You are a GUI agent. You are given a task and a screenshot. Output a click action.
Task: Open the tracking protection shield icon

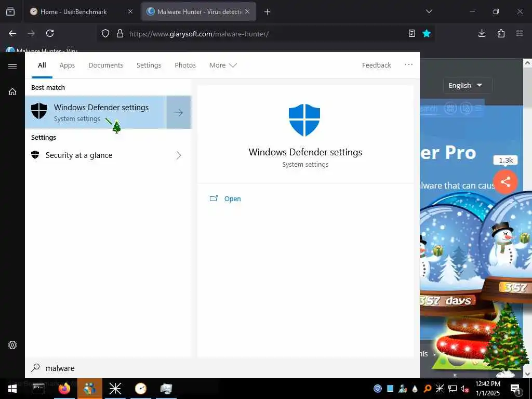point(105,34)
